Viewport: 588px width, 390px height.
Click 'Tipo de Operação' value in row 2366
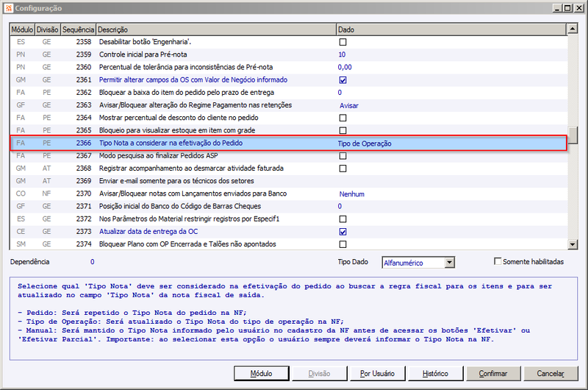coord(365,143)
